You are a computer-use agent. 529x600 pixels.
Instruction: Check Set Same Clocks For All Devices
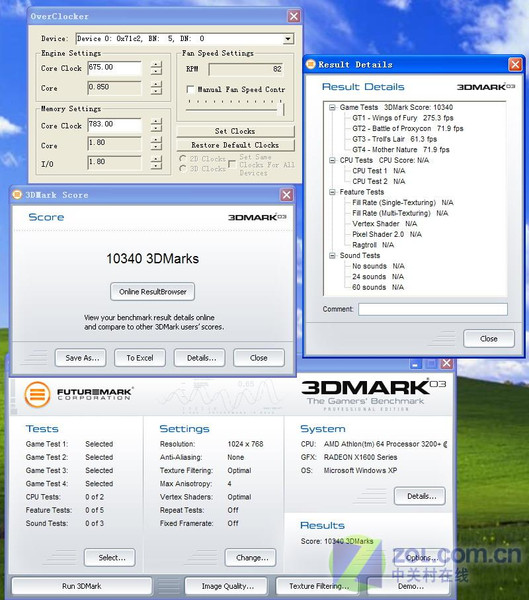tap(232, 165)
